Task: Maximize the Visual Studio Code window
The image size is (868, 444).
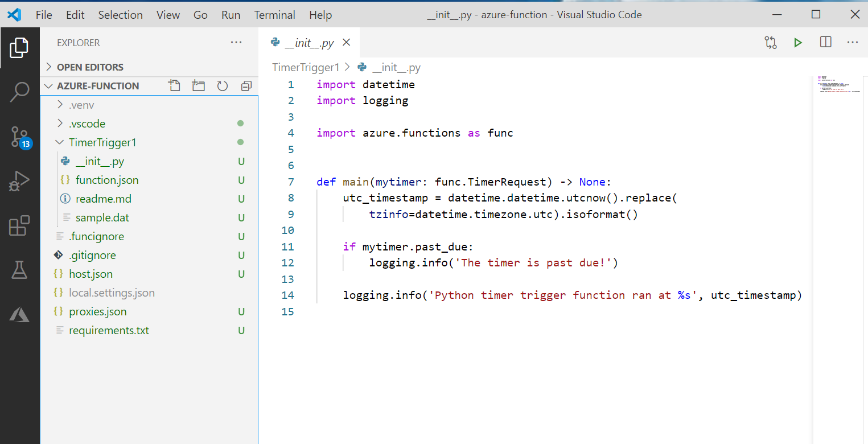Action: tap(816, 15)
